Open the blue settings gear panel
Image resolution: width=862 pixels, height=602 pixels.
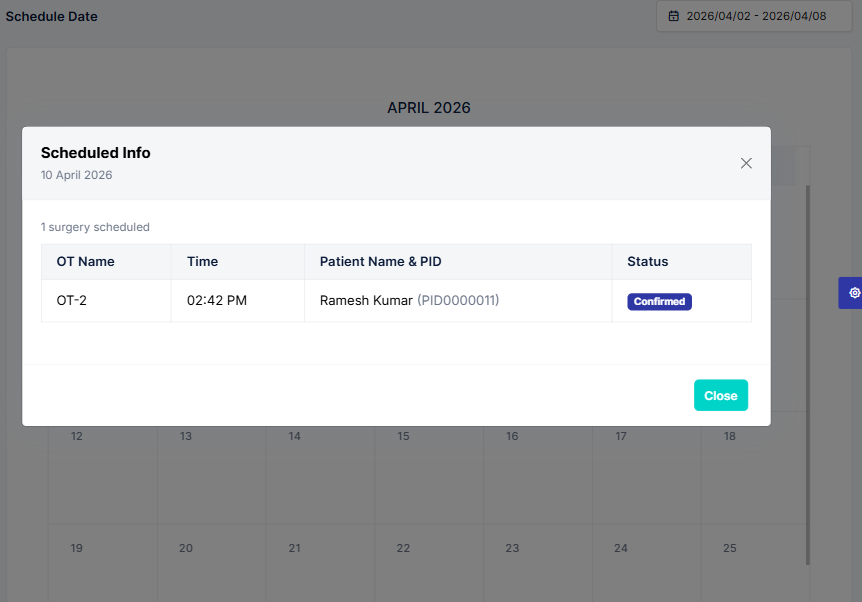click(853, 293)
